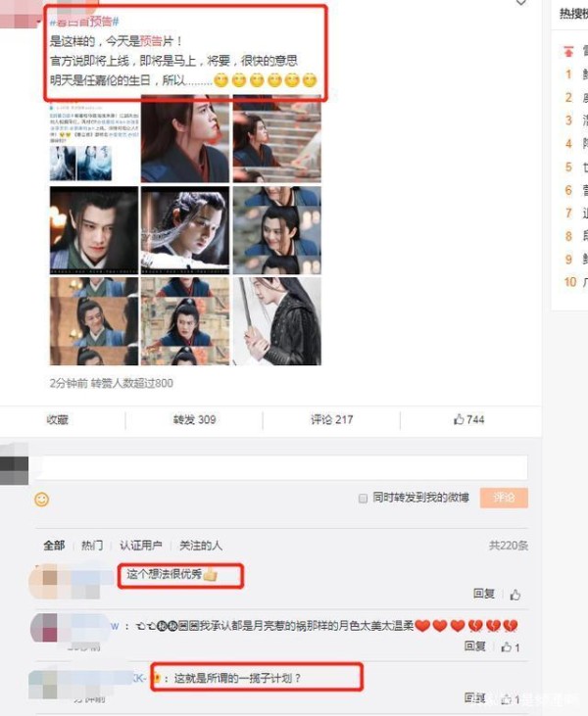Viewport: 588px width, 716px height.
Task: Select the 认证用户 comments tab
Action: coord(141,546)
